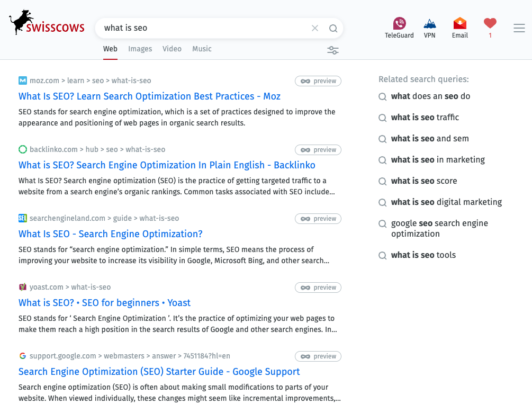Click the Backlinko result description snippet

(176, 186)
